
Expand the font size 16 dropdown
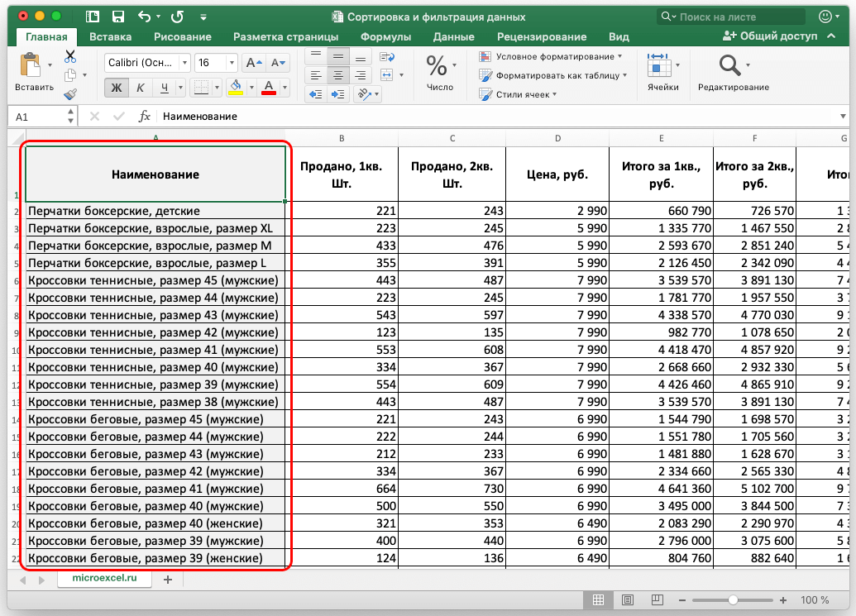click(x=231, y=63)
